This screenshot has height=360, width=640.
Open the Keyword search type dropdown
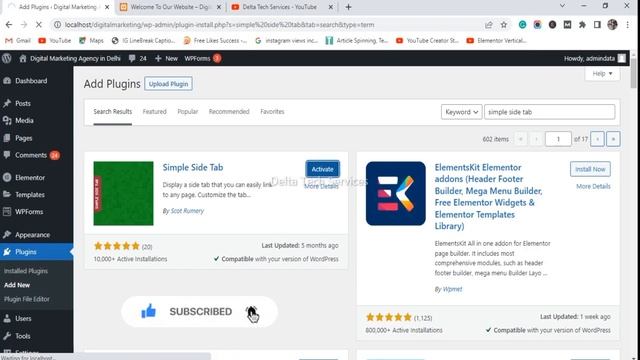tap(461, 112)
